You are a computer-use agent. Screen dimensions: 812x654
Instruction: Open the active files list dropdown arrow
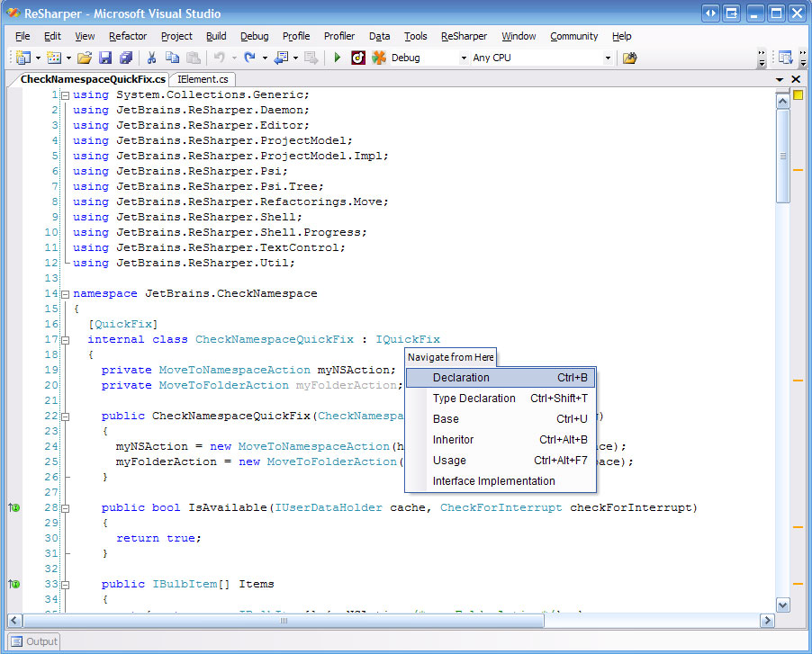[780, 79]
